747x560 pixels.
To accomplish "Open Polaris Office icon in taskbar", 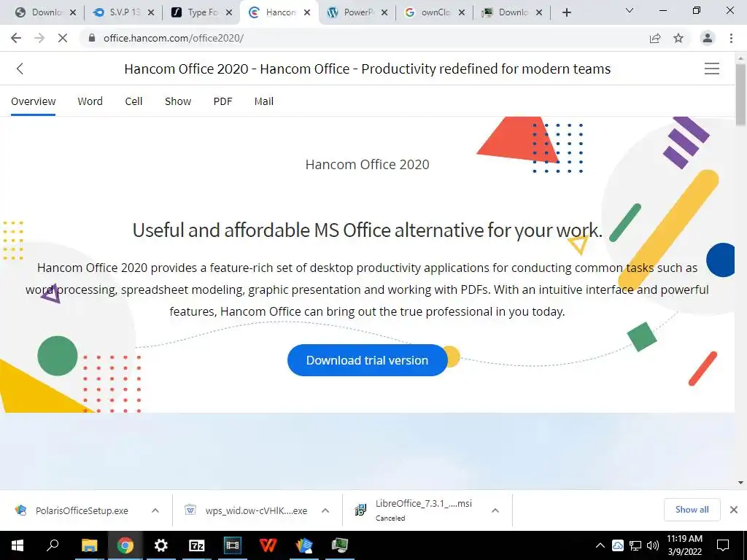I will (x=304, y=545).
